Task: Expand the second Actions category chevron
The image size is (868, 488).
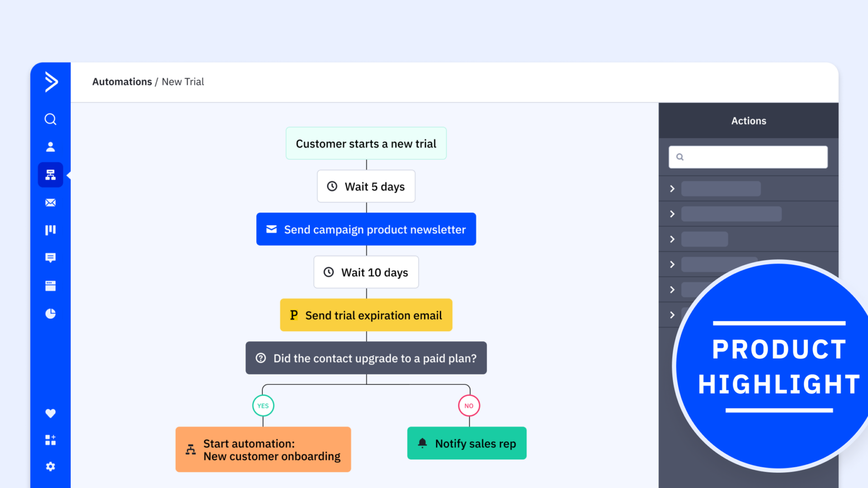Action: pyautogui.click(x=672, y=214)
